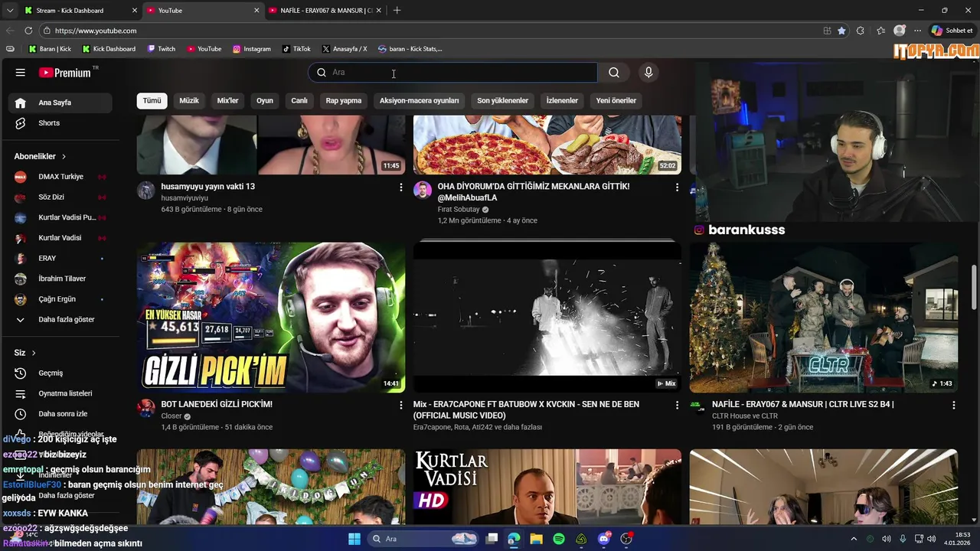980x551 pixels.
Task: Select the Oyun filter chip
Action: coord(265,101)
